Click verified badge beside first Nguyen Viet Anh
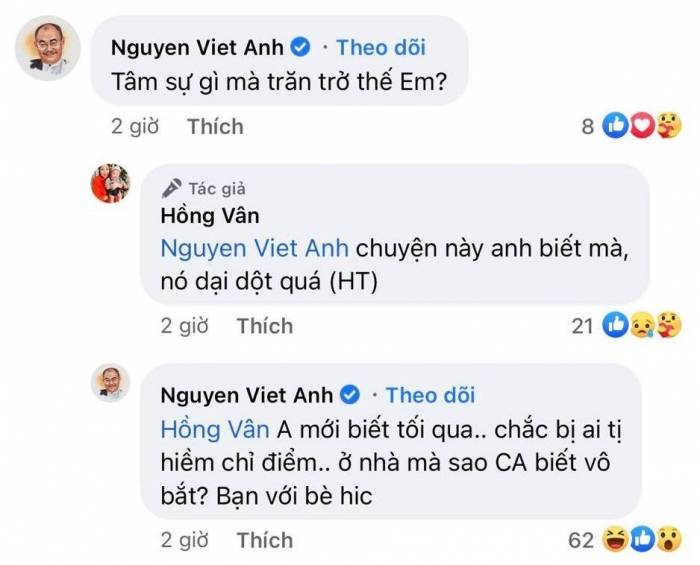Image resolution: width=700 pixels, height=565 pixels. [300, 47]
